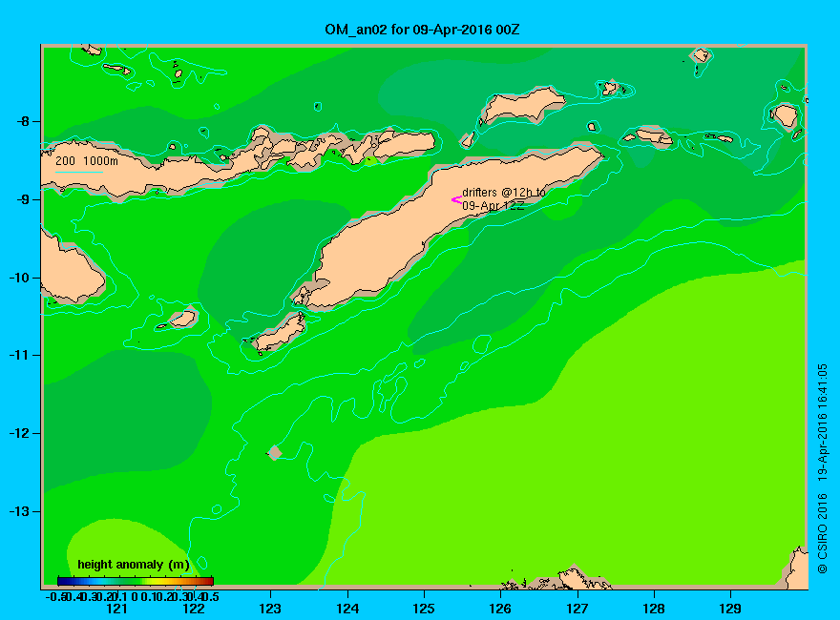Click the small diamond-shaped reef island near 123°E
The height and width of the screenshot is (620, 840).
pyautogui.click(x=275, y=452)
